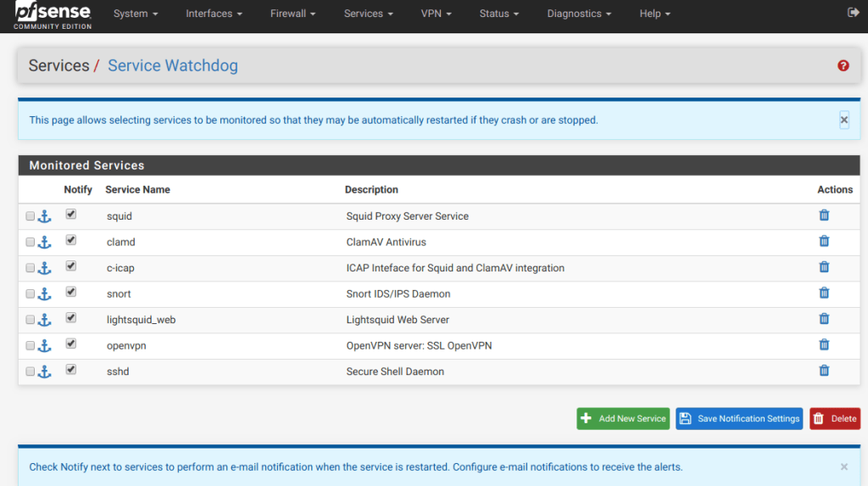This screenshot has width=868, height=486.
Task: Click the Add New Service button
Action: click(623, 419)
